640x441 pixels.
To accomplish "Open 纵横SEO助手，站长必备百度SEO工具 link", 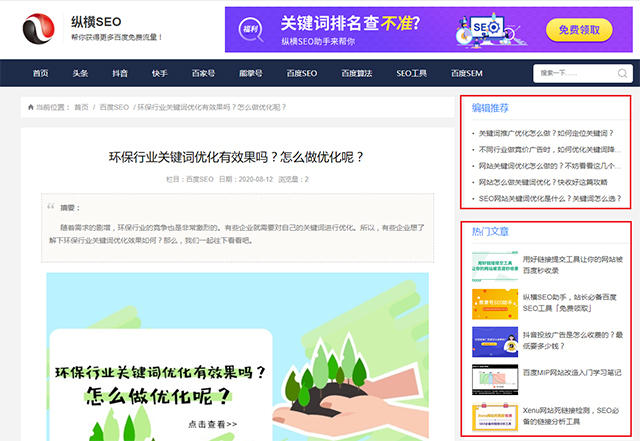I will [x=570, y=303].
